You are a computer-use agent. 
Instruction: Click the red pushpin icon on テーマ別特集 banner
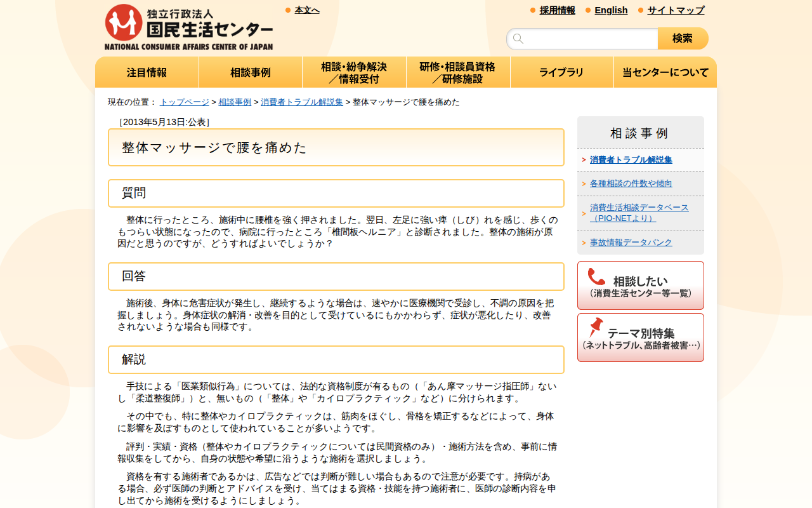(x=596, y=328)
